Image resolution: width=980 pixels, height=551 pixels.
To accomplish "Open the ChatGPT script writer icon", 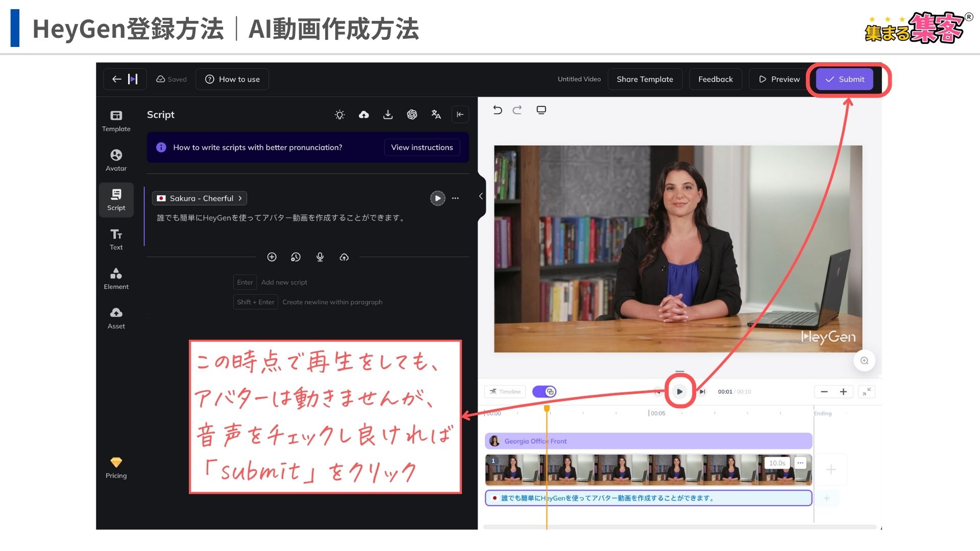I will (412, 115).
